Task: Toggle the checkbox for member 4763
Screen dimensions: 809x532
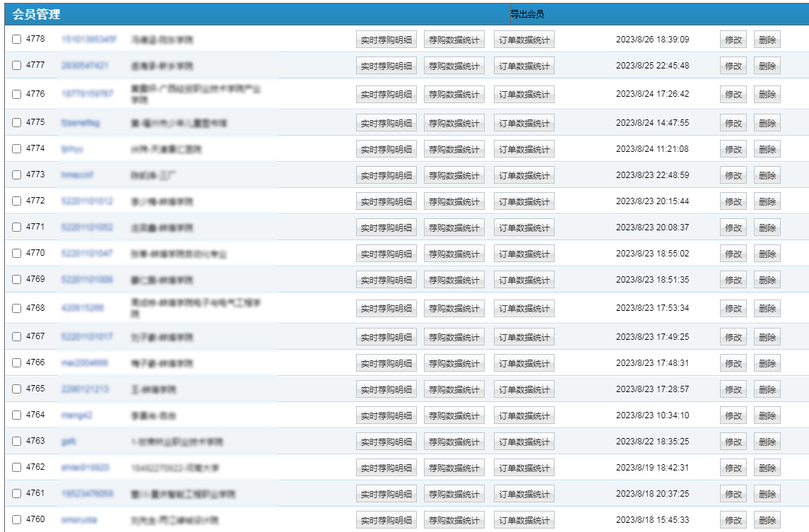Action: click(17, 442)
